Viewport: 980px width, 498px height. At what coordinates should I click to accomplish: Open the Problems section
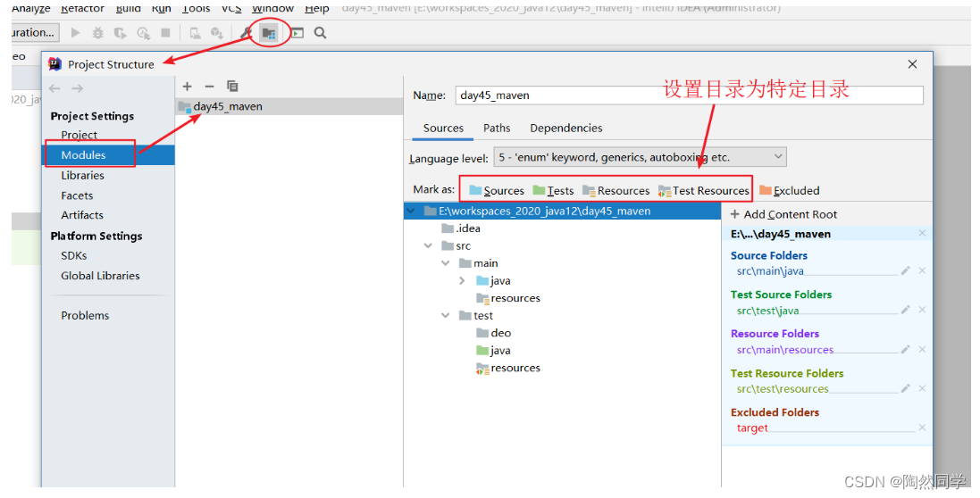pyautogui.click(x=85, y=315)
